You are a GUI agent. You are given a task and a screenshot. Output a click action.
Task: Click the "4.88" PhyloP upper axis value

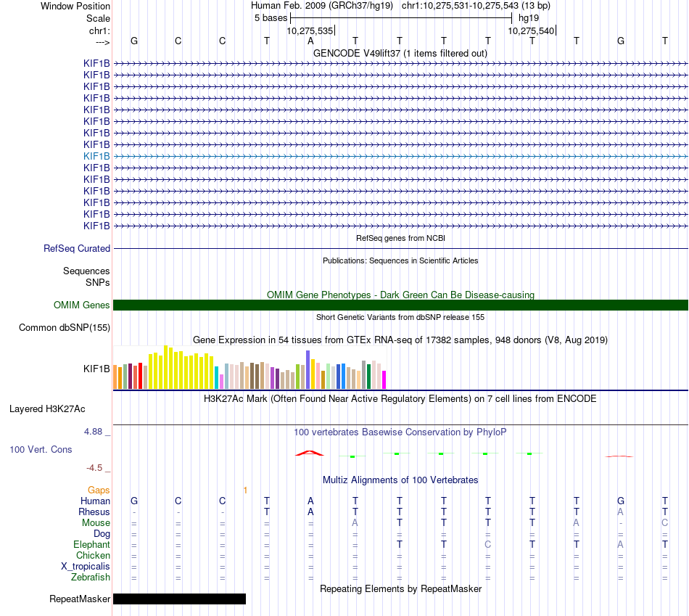pos(93,432)
